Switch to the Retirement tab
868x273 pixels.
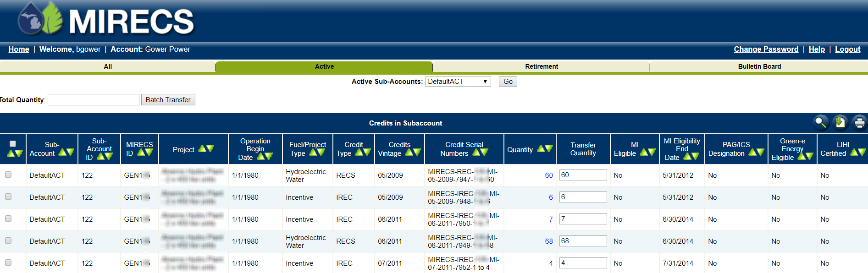(541, 66)
